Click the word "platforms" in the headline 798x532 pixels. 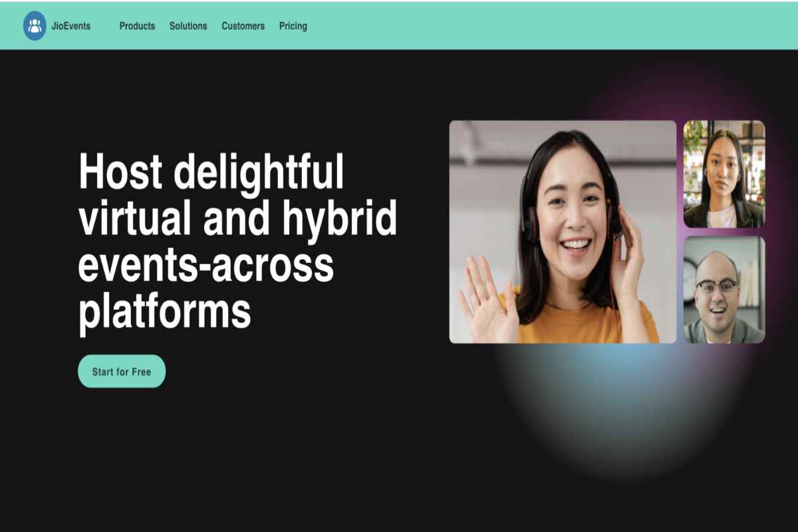[x=164, y=312]
